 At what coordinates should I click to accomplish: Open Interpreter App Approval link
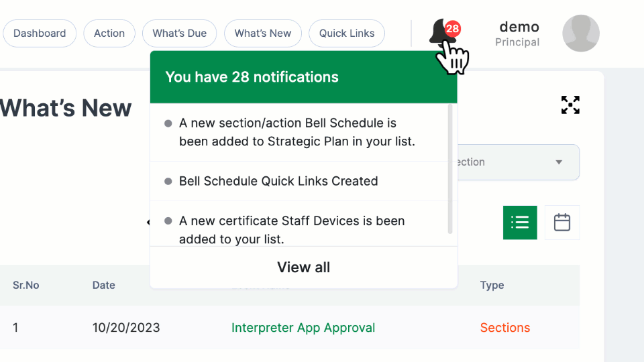click(x=303, y=328)
